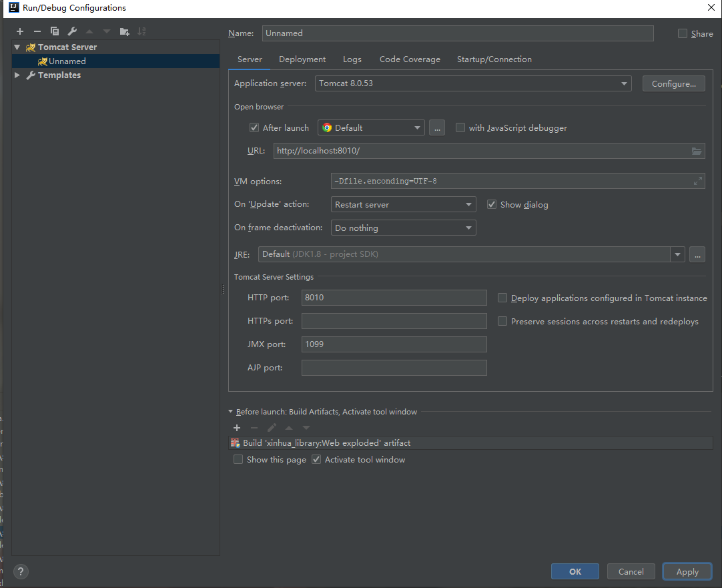The image size is (722, 588).
Task: Click the Configure... button
Action: (x=673, y=84)
